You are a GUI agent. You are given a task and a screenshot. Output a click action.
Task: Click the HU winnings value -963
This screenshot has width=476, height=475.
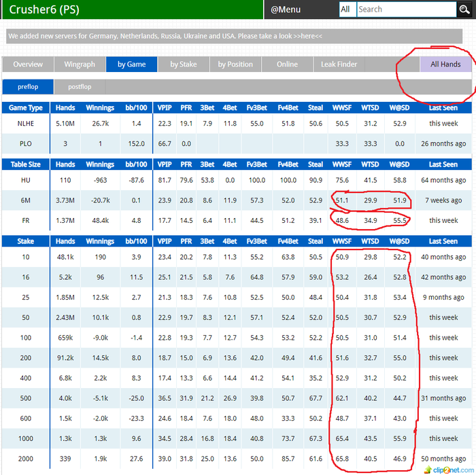[x=101, y=180]
